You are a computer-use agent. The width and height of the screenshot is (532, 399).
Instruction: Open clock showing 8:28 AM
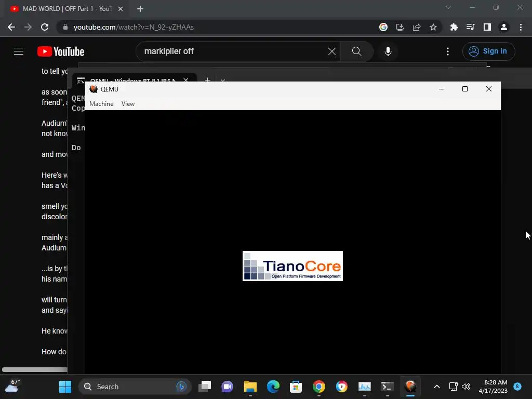pyautogui.click(x=493, y=387)
